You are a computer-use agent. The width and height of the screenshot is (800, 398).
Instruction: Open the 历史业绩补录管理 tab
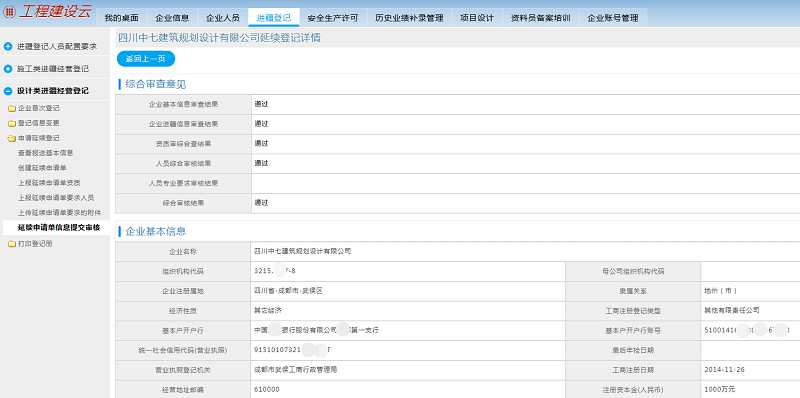coord(409,18)
